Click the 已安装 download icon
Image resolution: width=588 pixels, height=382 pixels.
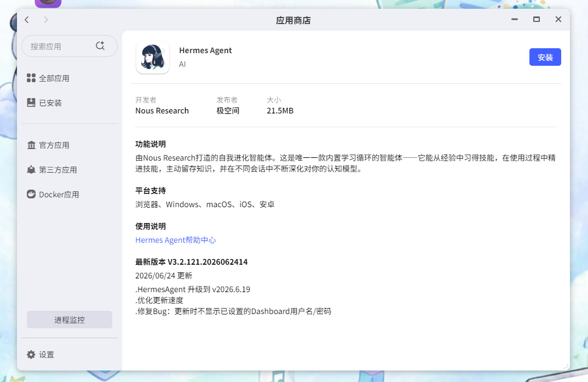pos(31,102)
